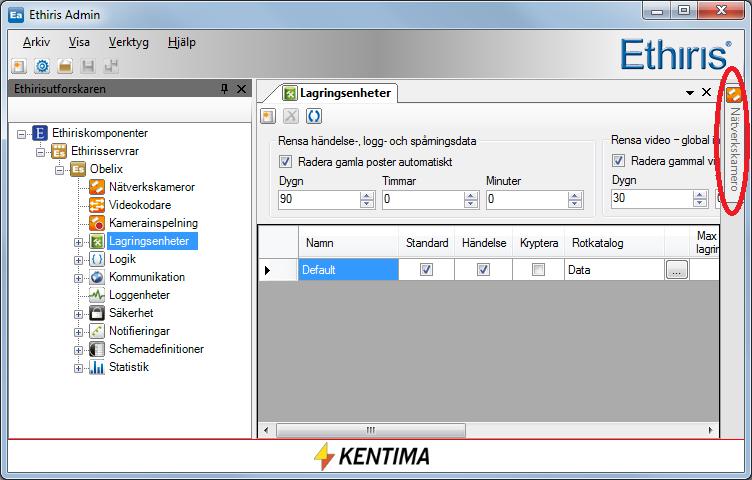The height and width of the screenshot is (480, 752).
Task: Open settings gear icon in main toolbar
Action: 42,66
